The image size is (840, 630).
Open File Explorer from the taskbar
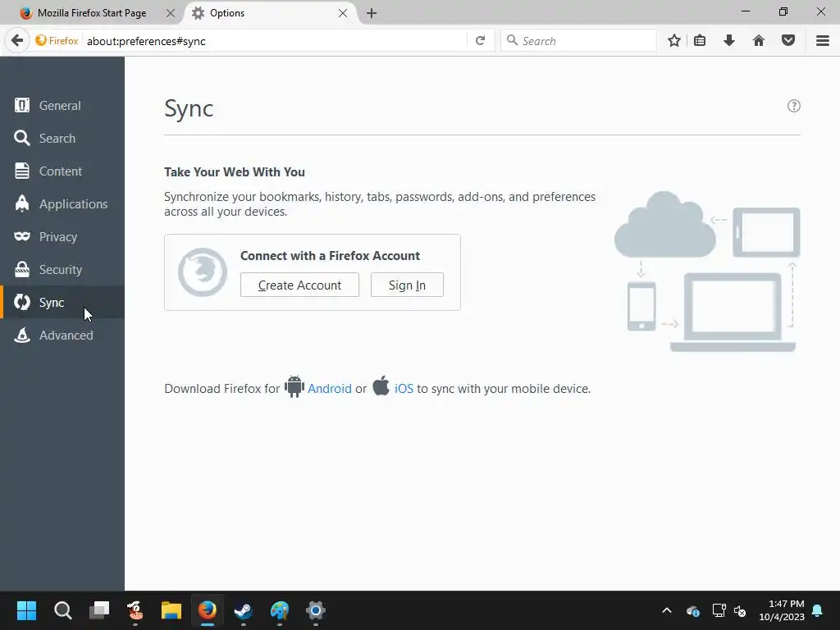click(x=171, y=610)
